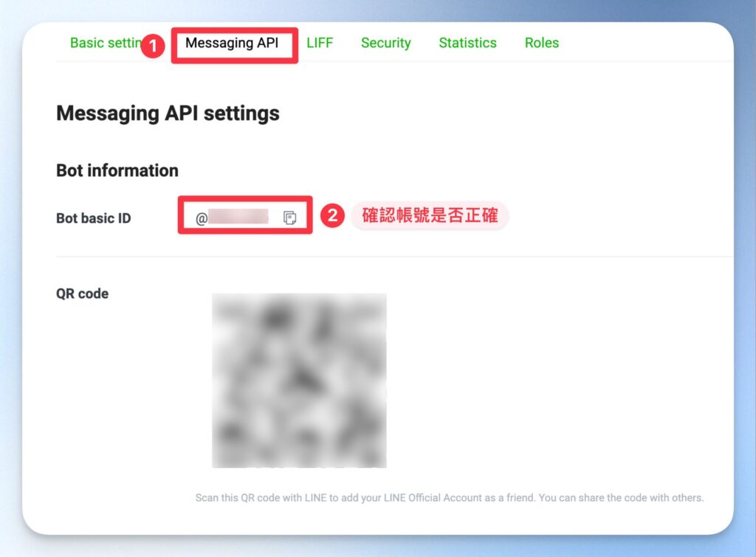This screenshot has height=557, width=756.
Task: Click the 'Scan this QR code with LINE' description
Action: pyautogui.click(x=450, y=498)
